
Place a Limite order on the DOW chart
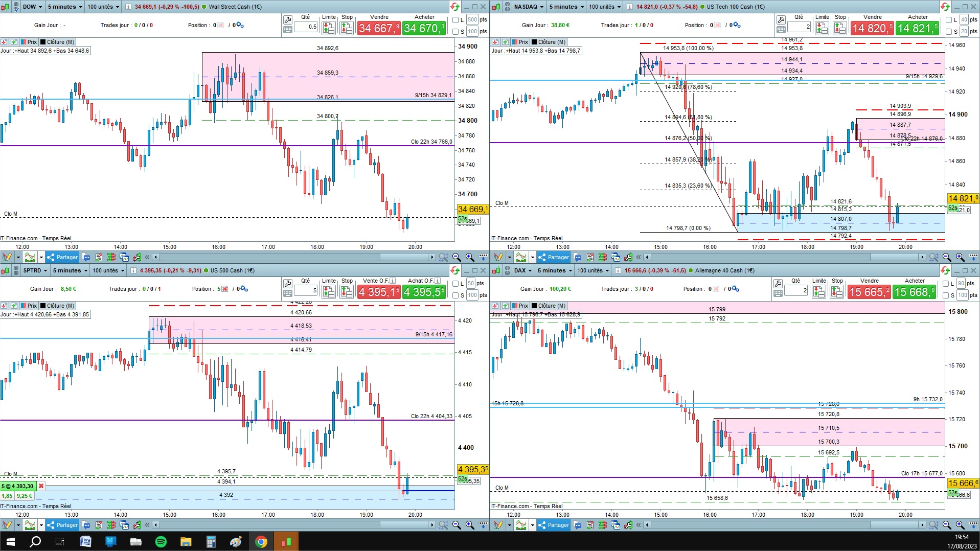[x=329, y=28]
